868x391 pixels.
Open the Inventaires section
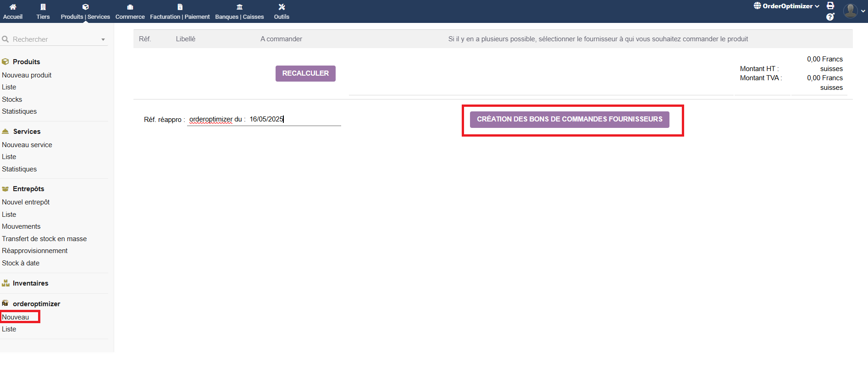click(x=30, y=283)
